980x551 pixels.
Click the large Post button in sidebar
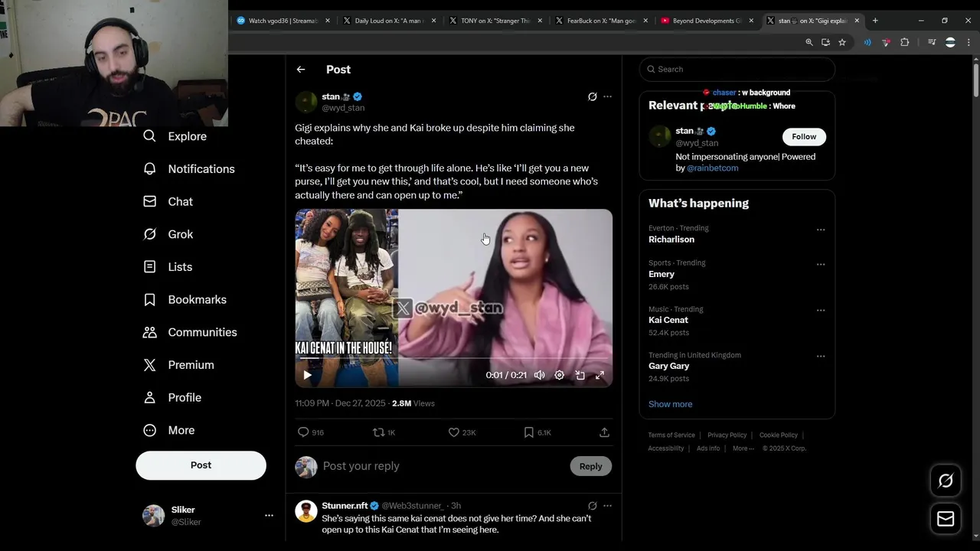point(201,465)
